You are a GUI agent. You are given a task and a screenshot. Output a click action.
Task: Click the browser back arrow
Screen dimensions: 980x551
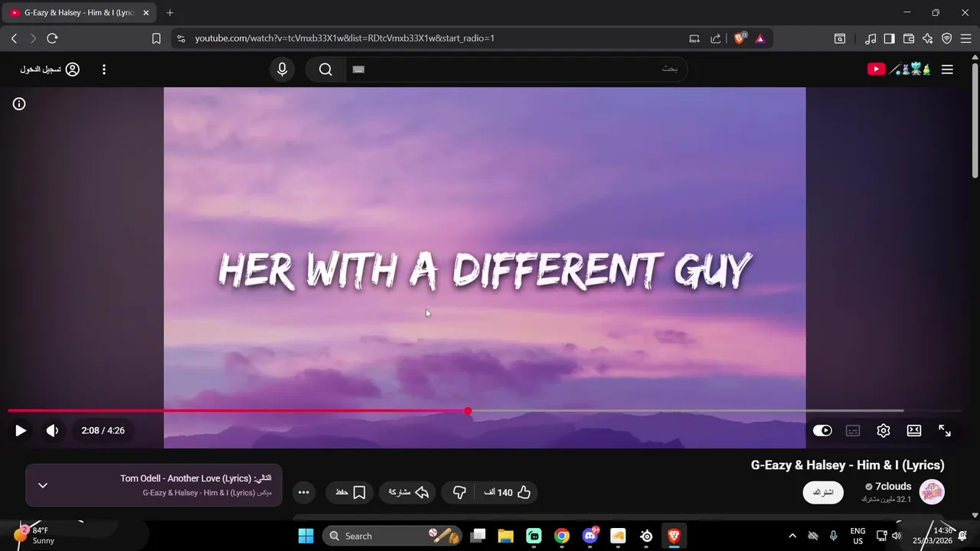(x=14, y=38)
